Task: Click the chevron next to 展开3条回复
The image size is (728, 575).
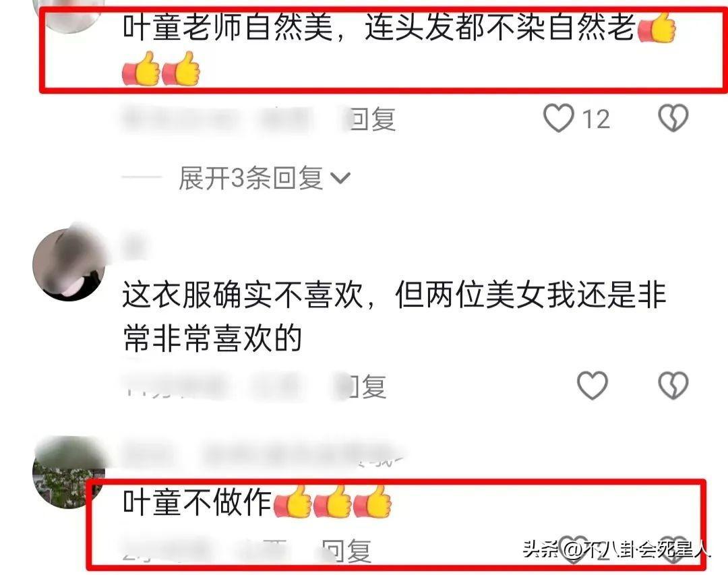Action: click(x=340, y=178)
